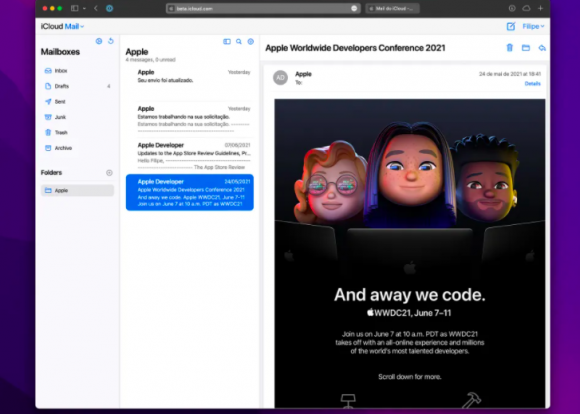Show message Details

(533, 84)
